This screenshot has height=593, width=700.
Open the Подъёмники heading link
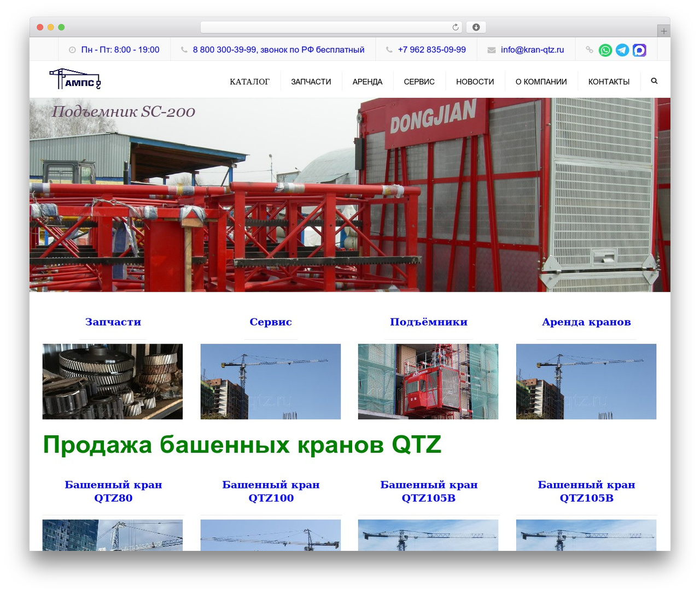(x=429, y=322)
